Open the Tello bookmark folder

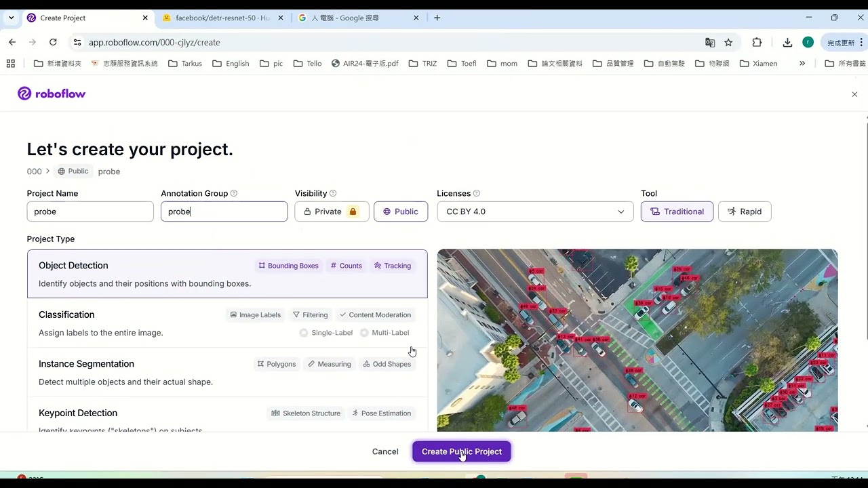(307, 63)
